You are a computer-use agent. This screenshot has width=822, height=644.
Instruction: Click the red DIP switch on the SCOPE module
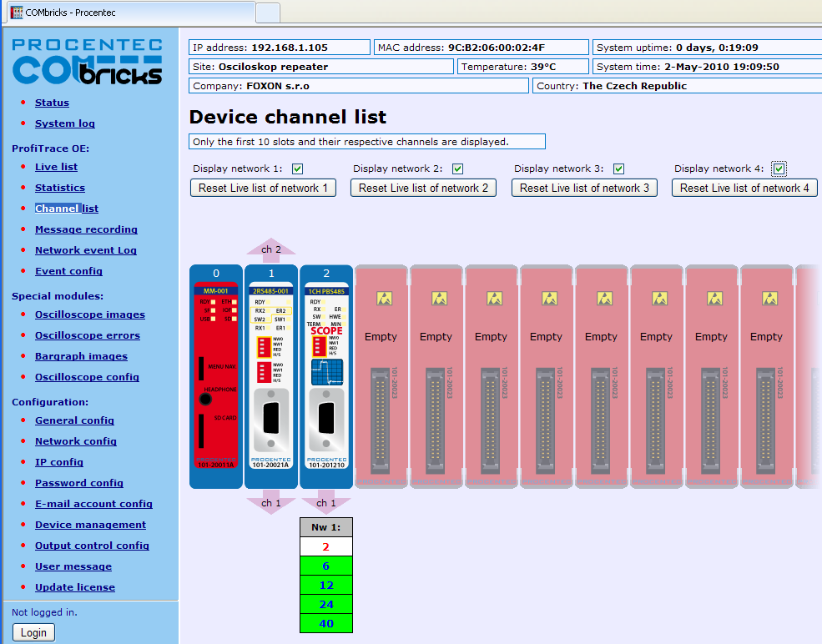[319, 346]
